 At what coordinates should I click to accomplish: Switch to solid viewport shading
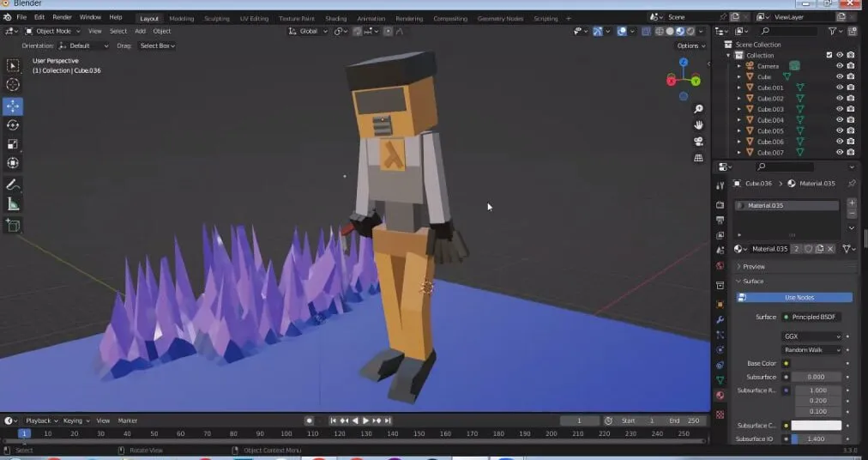pos(670,32)
